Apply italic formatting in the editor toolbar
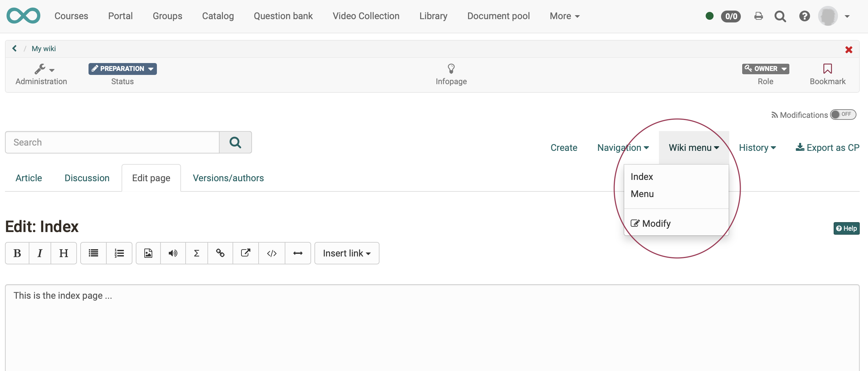 click(x=40, y=253)
